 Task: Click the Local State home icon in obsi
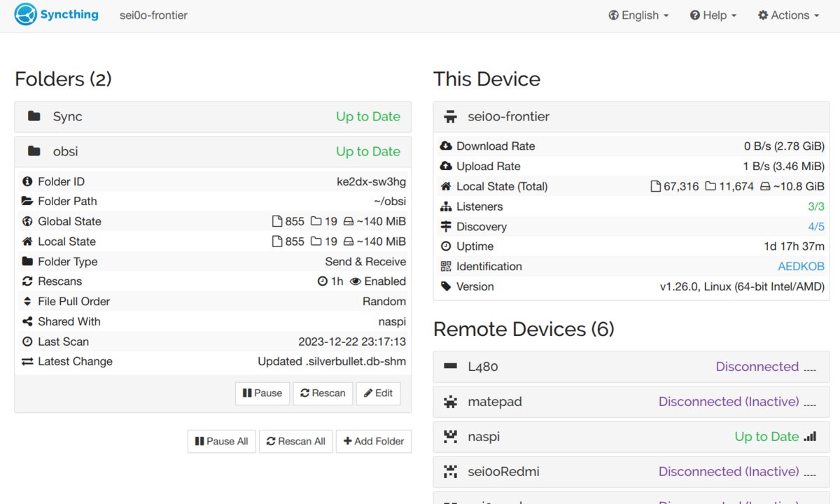pyautogui.click(x=27, y=241)
